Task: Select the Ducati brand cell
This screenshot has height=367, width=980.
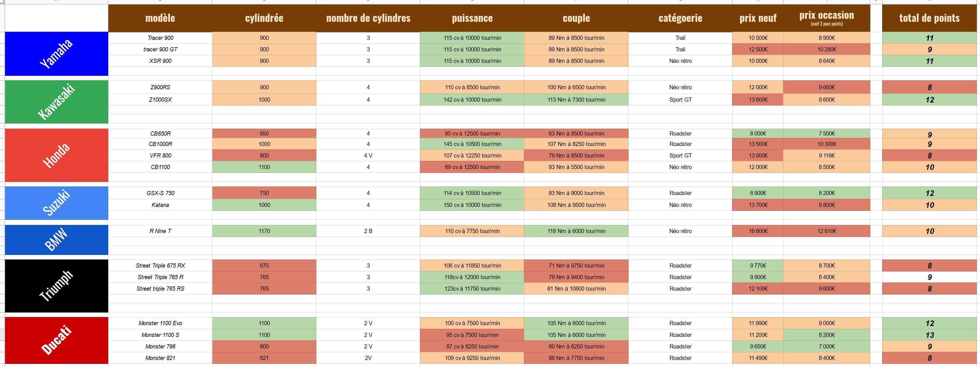Action: 56,340
